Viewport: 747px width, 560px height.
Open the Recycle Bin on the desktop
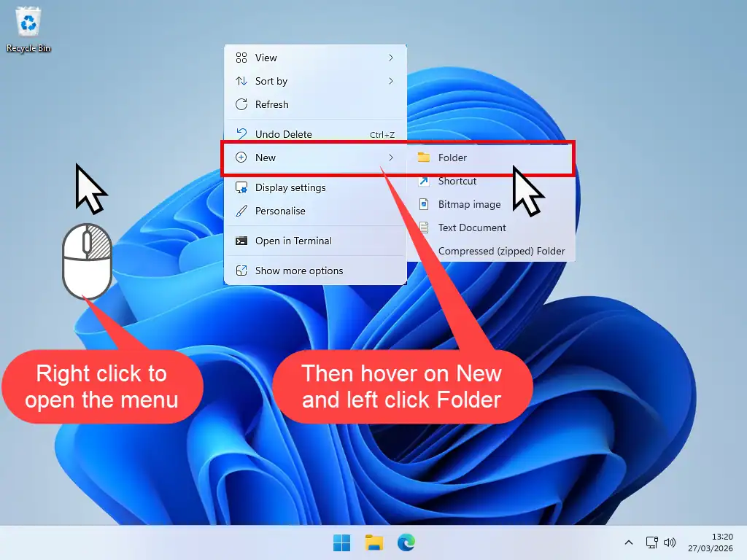point(26,23)
